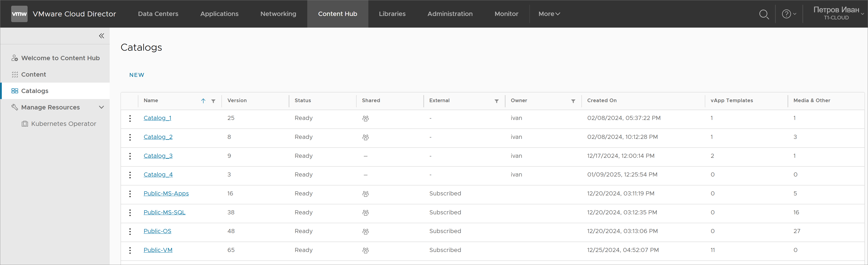The height and width of the screenshot is (265, 868).
Task: Open the global search magnifier icon
Action: 764,14
